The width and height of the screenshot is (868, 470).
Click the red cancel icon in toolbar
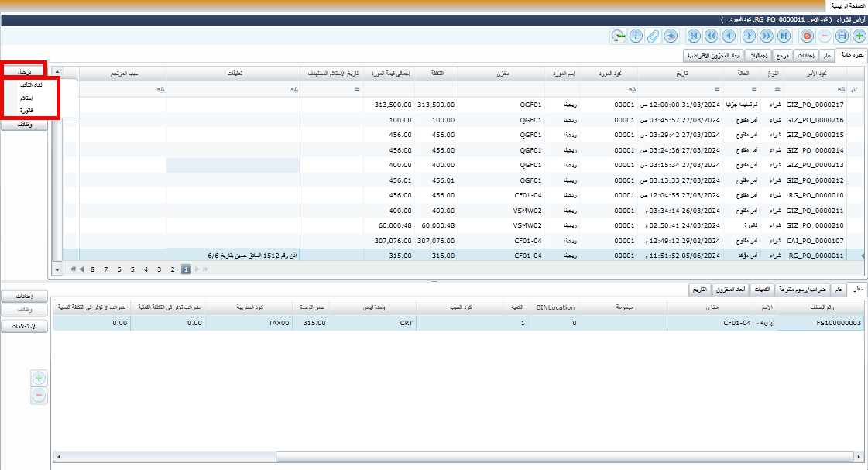tap(807, 36)
